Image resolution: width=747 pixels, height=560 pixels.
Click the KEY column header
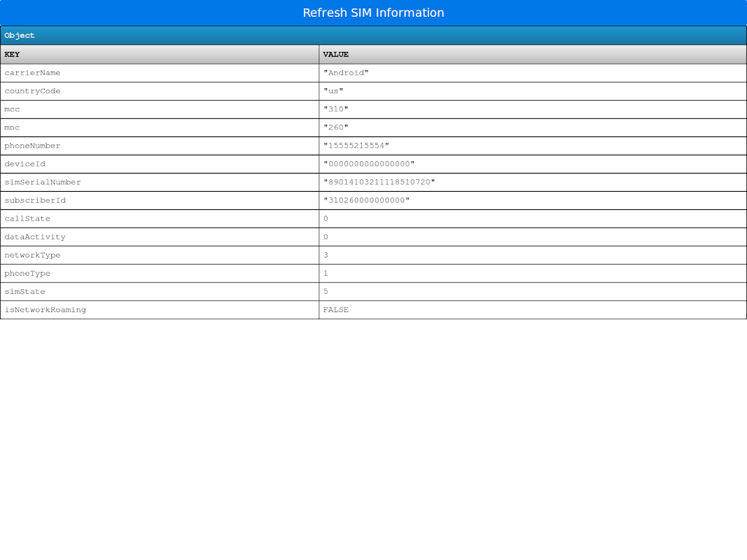point(160,55)
